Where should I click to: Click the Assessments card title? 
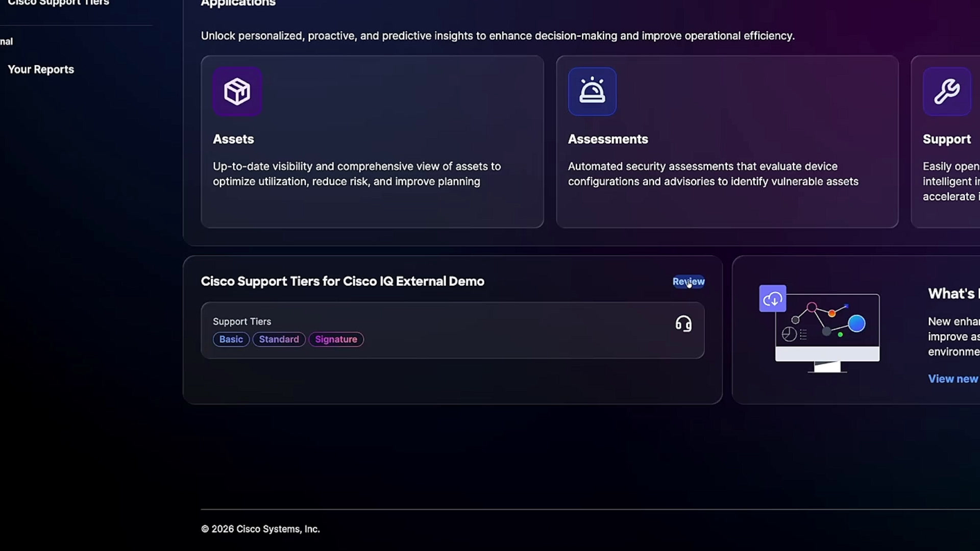608,139
